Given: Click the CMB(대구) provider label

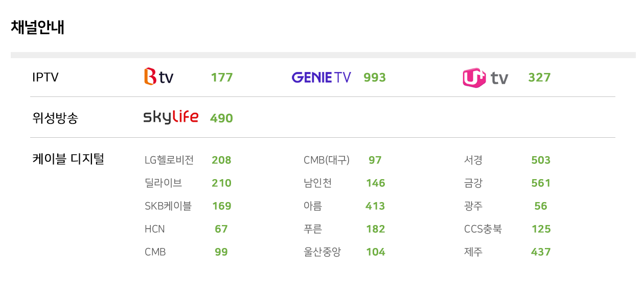Looking at the screenshot, I should pos(327,160).
